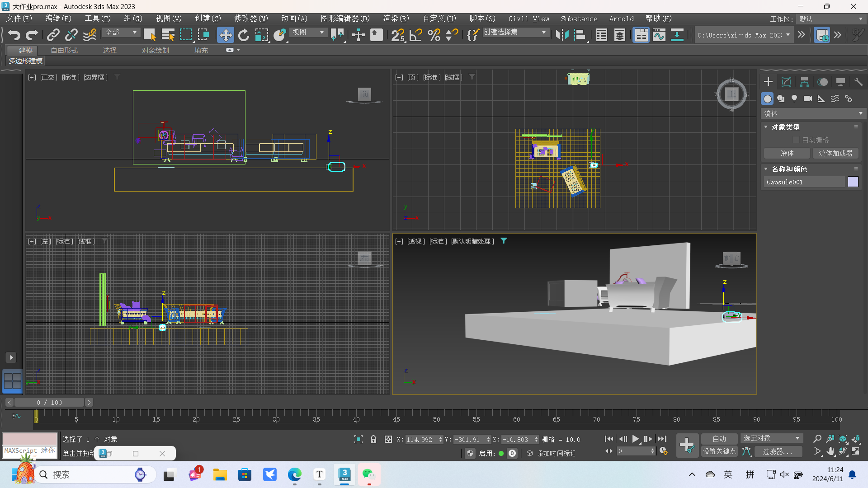Toggle the Percent Snap icon
This screenshot has height=488, width=868.
pyautogui.click(x=434, y=35)
